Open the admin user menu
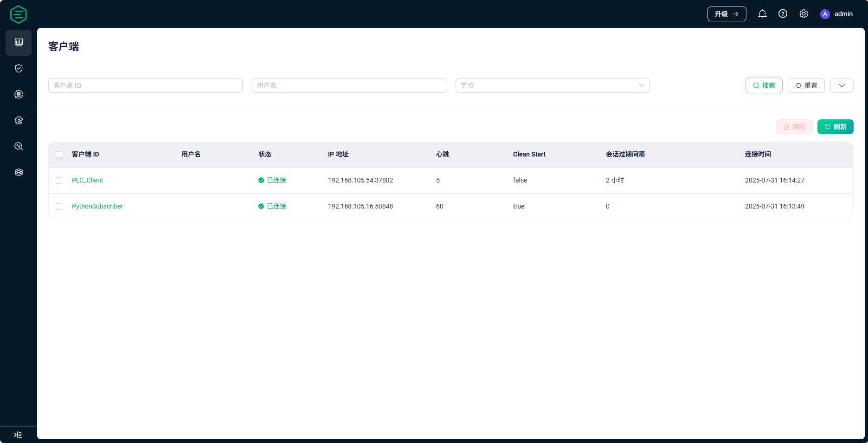868x443 pixels. (836, 14)
